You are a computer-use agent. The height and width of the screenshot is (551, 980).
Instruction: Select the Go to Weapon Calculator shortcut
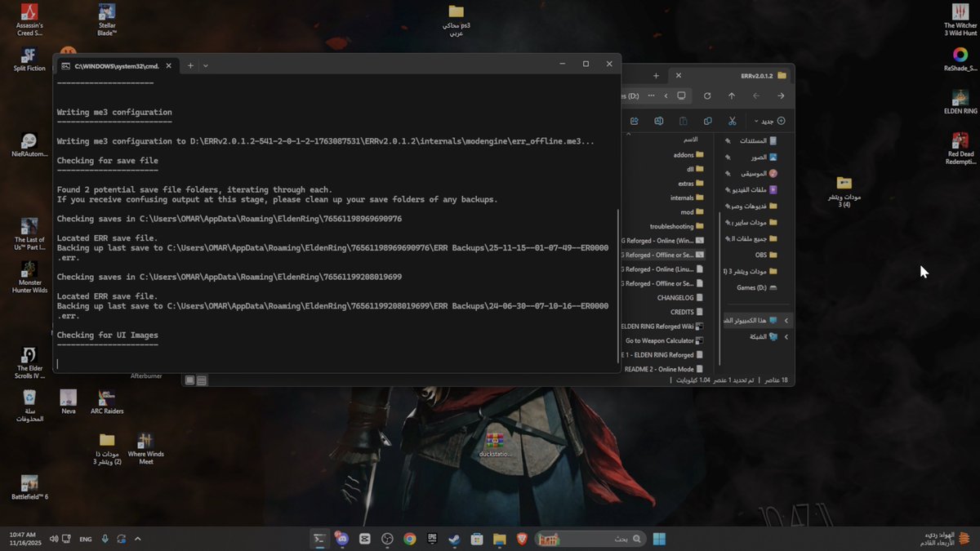click(x=664, y=340)
